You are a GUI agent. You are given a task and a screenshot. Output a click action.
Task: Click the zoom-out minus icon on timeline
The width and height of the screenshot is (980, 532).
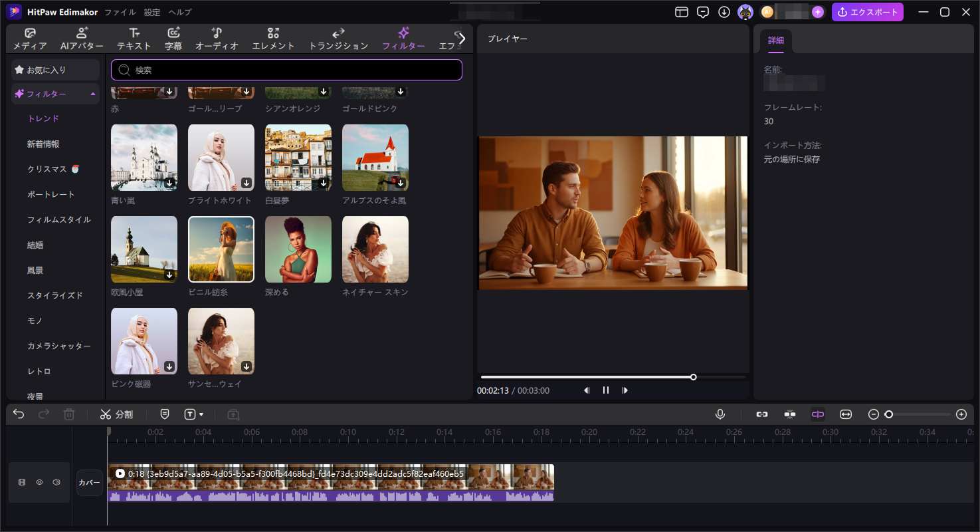[x=874, y=414]
